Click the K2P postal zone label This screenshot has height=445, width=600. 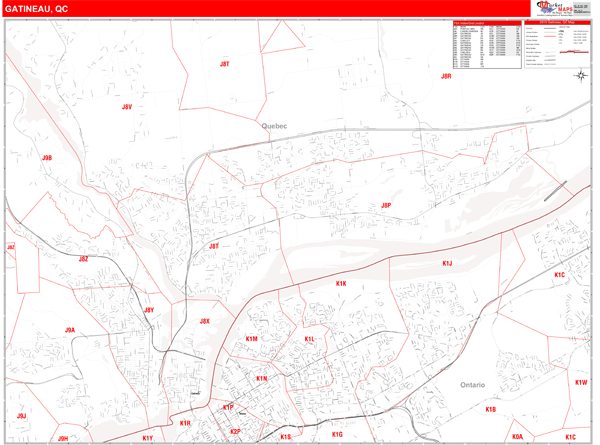click(x=235, y=432)
